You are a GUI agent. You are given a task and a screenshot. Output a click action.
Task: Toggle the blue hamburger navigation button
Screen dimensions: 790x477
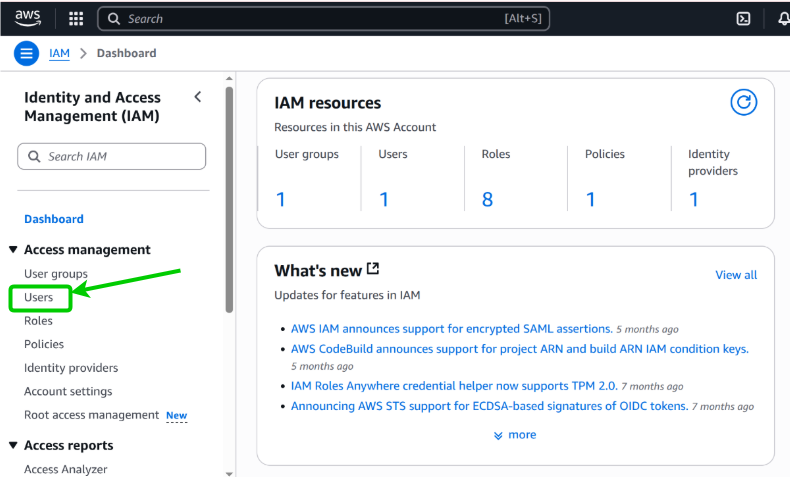click(26, 53)
